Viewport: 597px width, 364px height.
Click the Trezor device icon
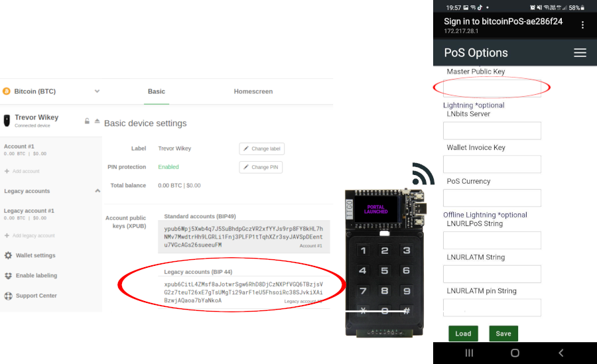click(7, 120)
